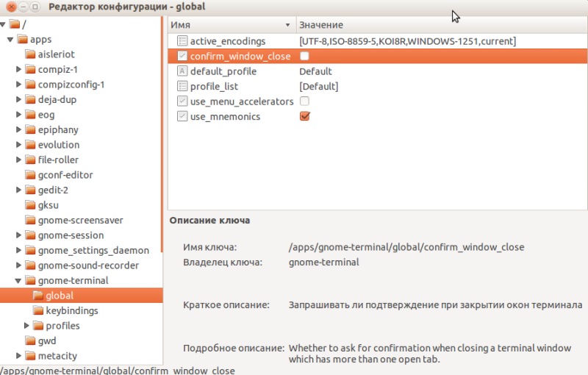
Task: Click the key path /apps/gnome-terminal/global/confirm_window_close in details
Action: (x=406, y=247)
